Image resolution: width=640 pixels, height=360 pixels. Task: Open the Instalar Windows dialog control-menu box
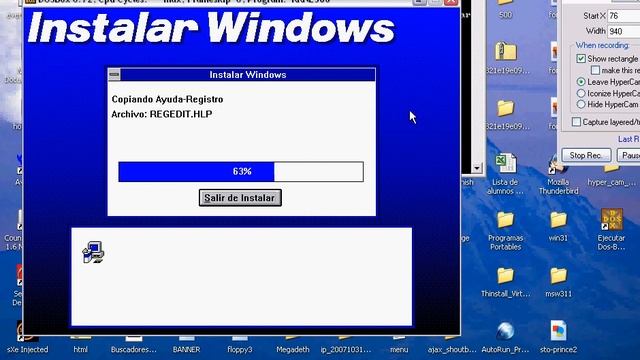pos(114,75)
